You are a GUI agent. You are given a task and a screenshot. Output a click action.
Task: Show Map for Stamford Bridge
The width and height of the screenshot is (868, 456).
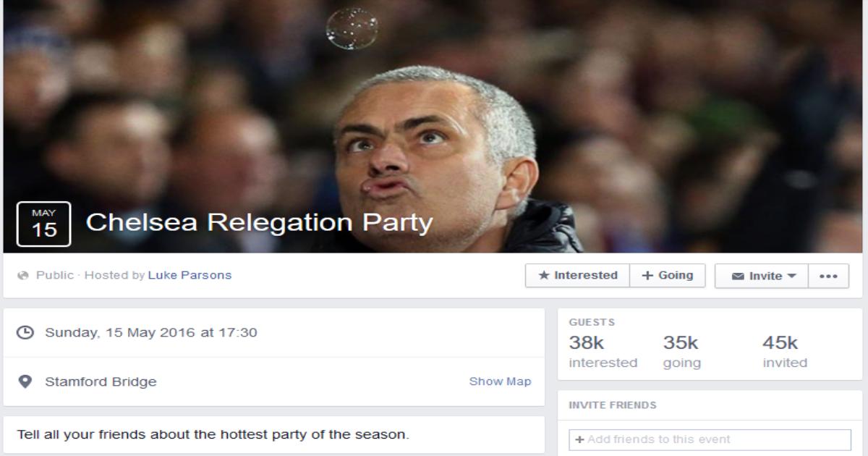coord(500,381)
